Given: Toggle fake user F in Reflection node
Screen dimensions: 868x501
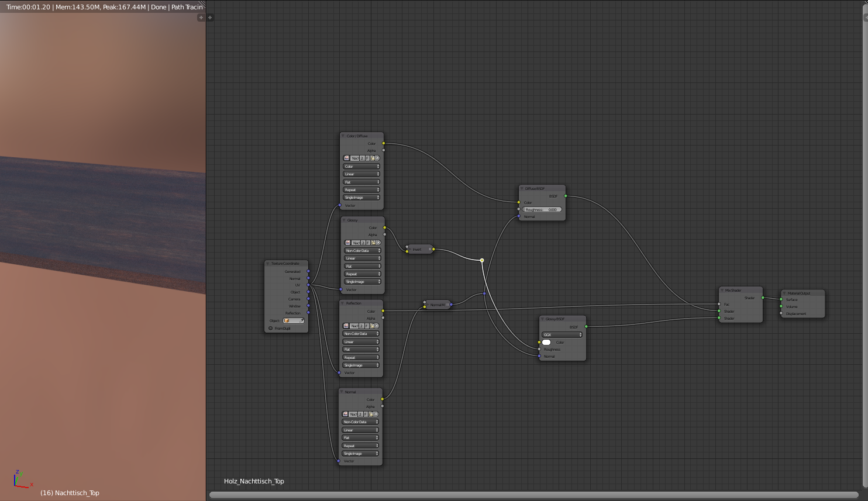Looking at the screenshot, I should click(367, 326).
